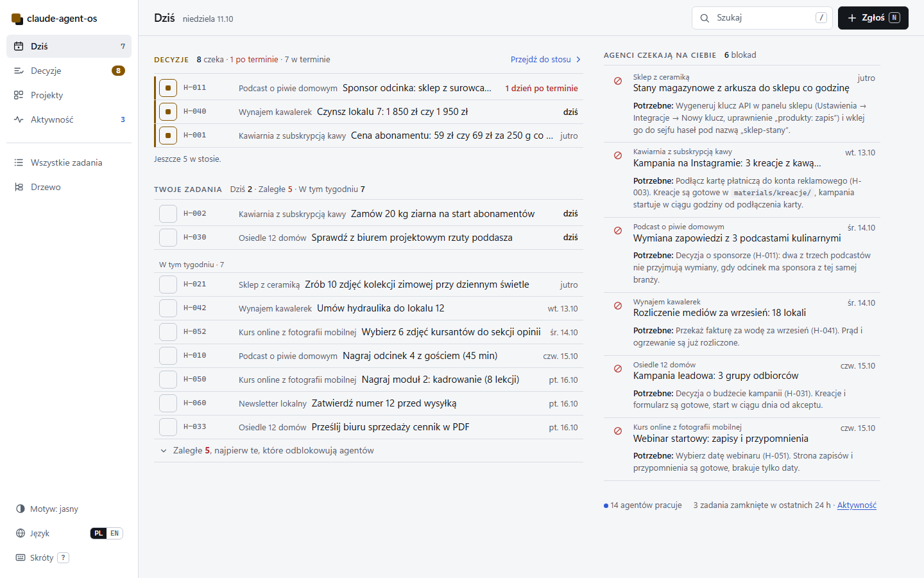Image resolution: width=924 pixels, height=578 pixels.
Task: Tick the checkbox for task H-052
Action: pos(168,332)
